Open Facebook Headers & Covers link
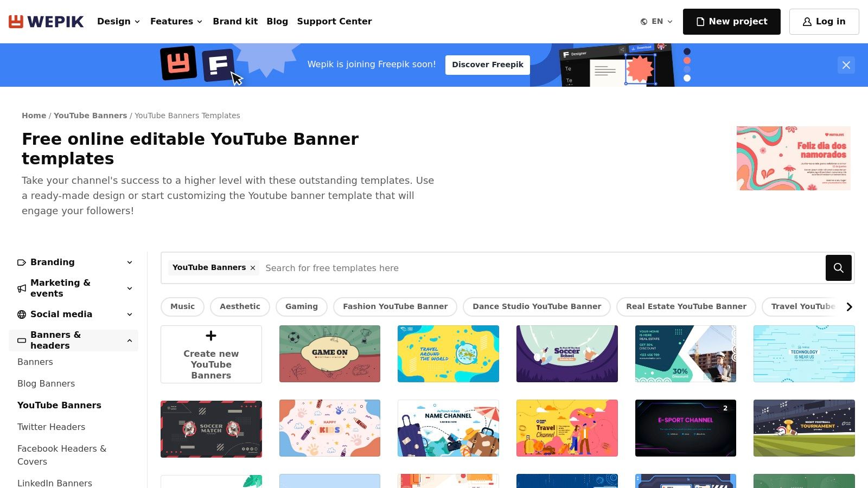 62,455
